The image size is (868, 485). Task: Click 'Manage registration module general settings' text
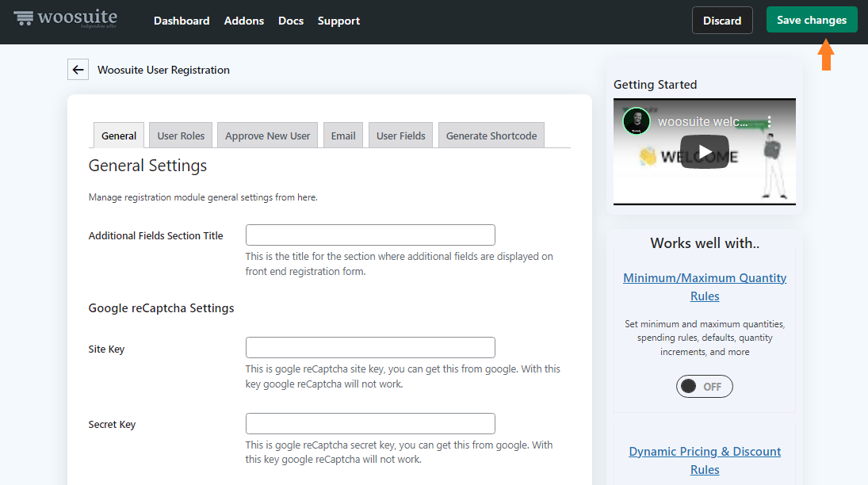click(x=203, y=197)
